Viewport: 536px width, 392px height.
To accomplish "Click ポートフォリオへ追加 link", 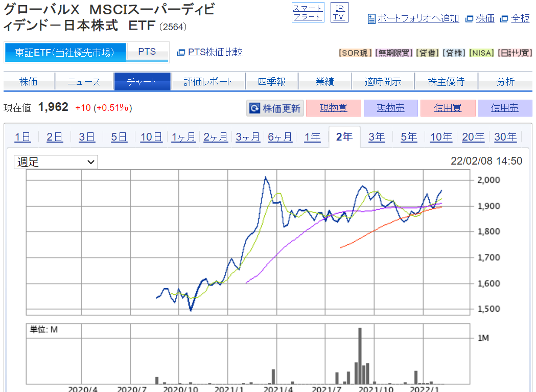I will point(418,18).
